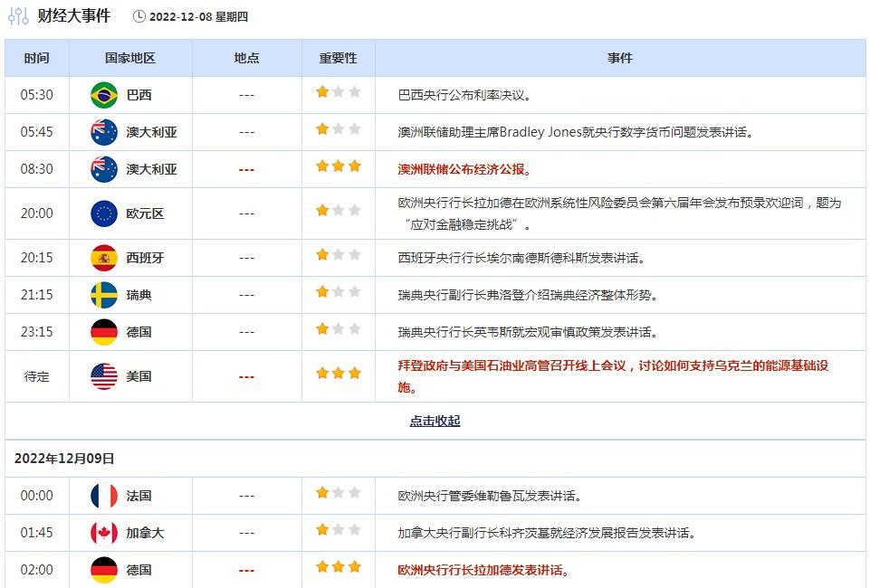
Task: Click the France flag icon
Action: click(x=104, y=496)
